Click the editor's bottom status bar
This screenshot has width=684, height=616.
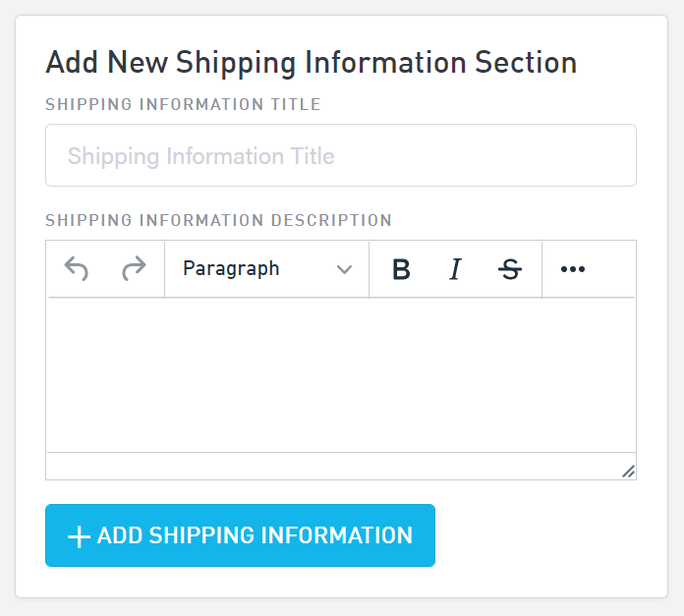click(324, 467)
